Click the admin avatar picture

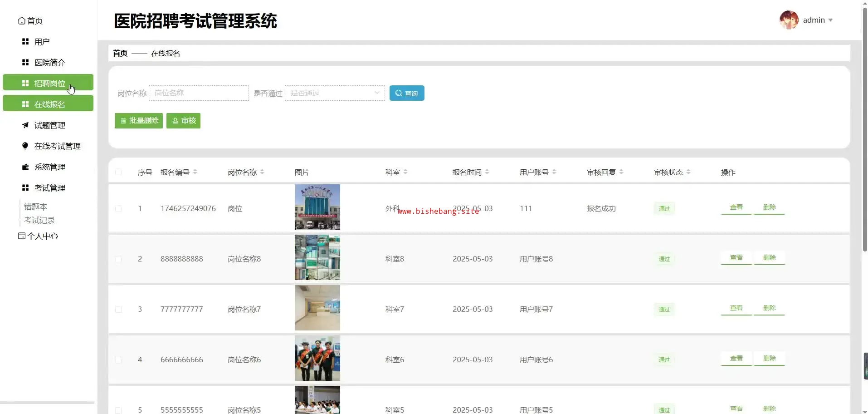coord(789,20)
